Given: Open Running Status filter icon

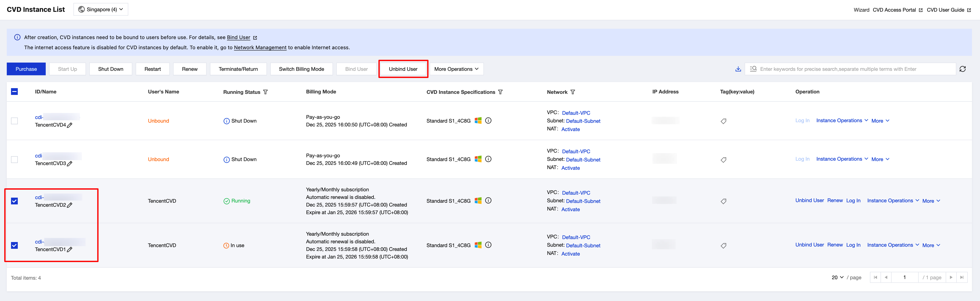Looking at the screenshot, I should (x=266, y=92).
